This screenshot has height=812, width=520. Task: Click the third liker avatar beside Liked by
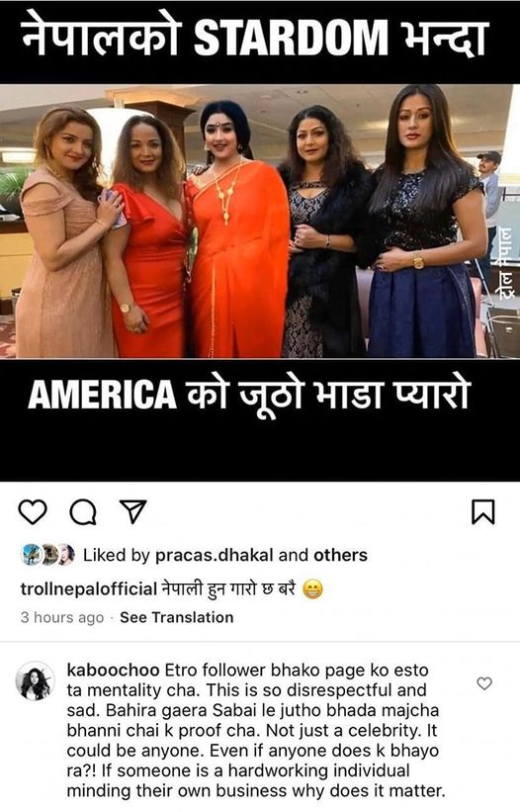pos(65,555)
